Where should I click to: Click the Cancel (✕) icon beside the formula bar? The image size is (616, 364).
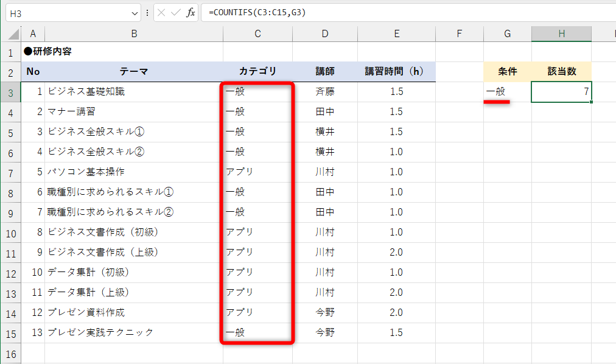point(161,12)
